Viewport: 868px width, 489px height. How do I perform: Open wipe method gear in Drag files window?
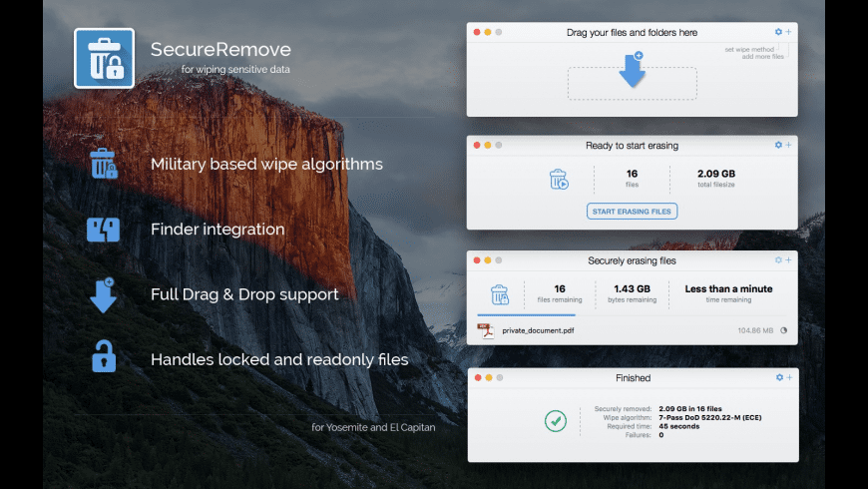click(x=778, y=32)
